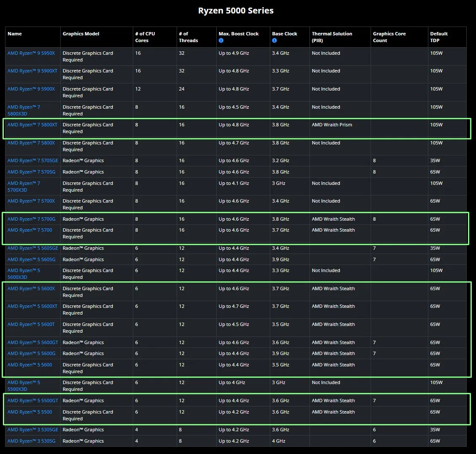Open the AMD Ryzen 9 5900XT link
This screenshot has height=454, width=476.
point(32,71)
